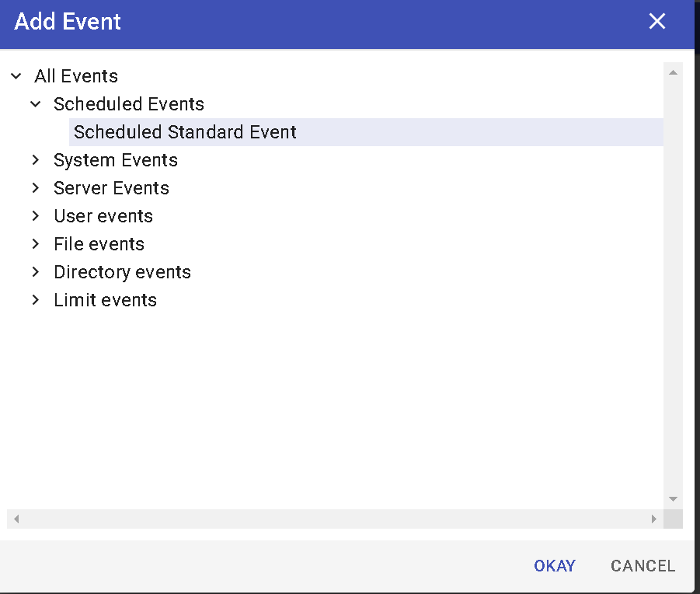This screenshot has width=700, height=594.
Task: Collapse the Scheduled Events chevron
Action: click(x=36, y=104)
